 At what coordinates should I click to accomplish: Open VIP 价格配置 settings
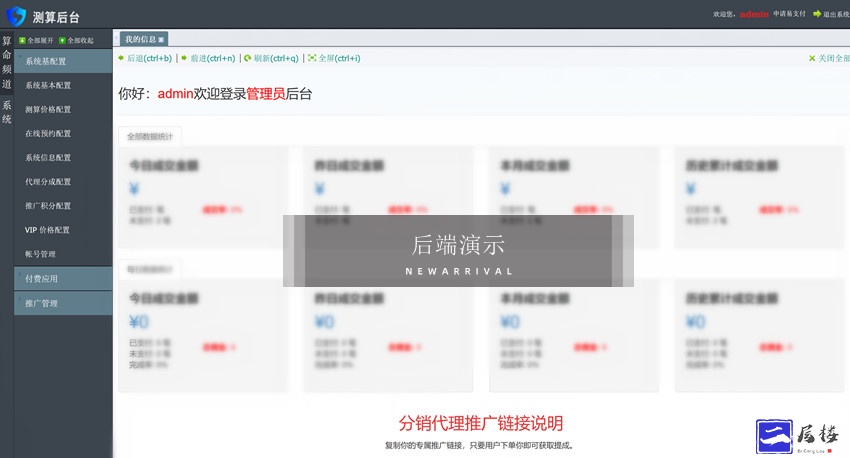click(47, 230)
